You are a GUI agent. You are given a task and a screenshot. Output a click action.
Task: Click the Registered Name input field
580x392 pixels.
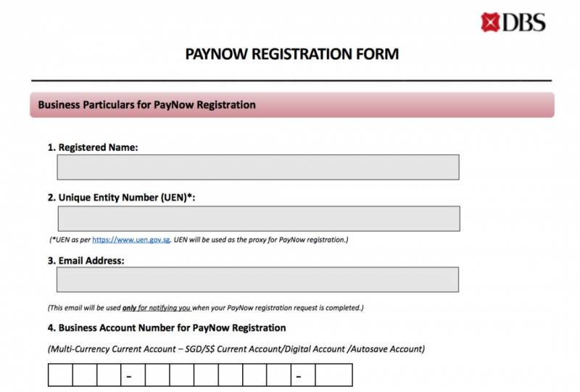(x=257, y=167)
